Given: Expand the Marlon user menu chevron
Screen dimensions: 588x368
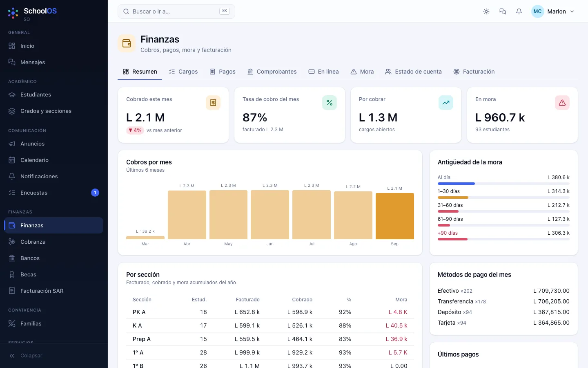Looking at the screenshot, I should [x=572, y=11].
